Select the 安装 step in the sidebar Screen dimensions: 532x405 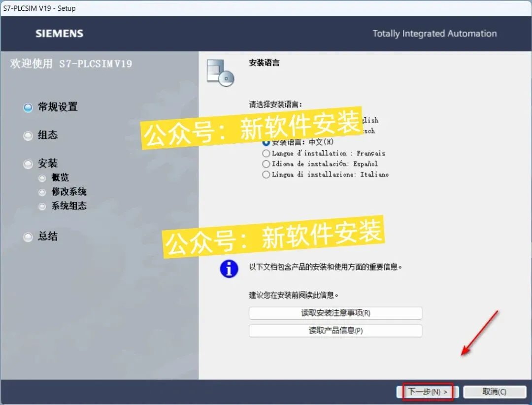click(x=40, y=164)
